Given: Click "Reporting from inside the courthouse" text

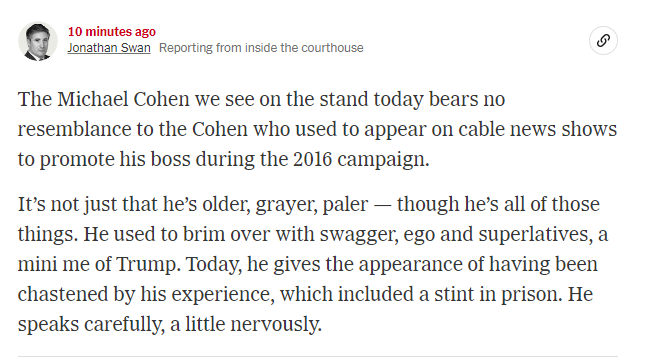Looking at the screenshot, I should (x=261, y=48).
